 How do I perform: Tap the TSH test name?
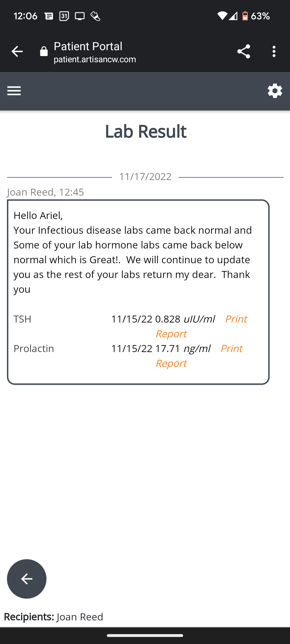pos(23,319)
